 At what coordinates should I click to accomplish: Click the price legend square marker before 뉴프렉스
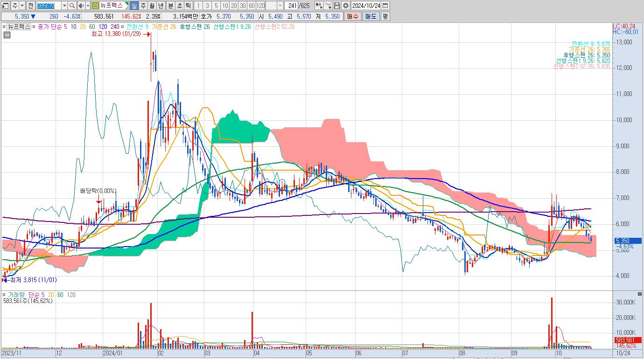point(4,27)
